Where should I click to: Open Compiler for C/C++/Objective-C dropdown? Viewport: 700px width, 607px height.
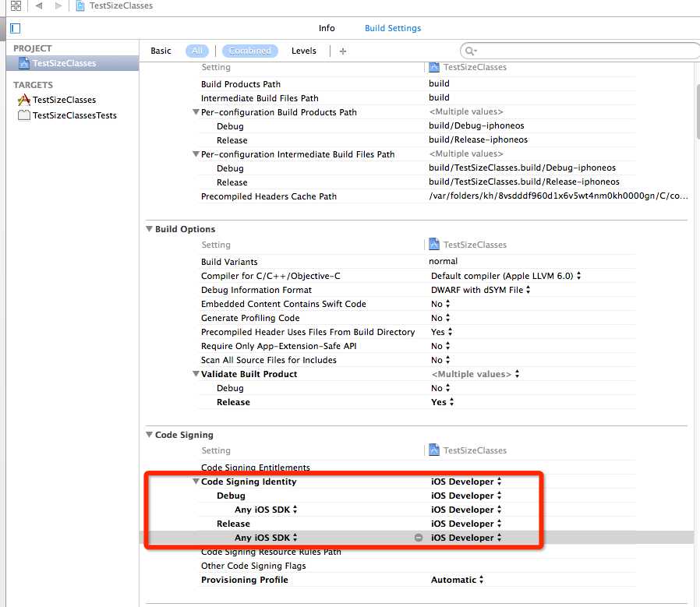506,276
